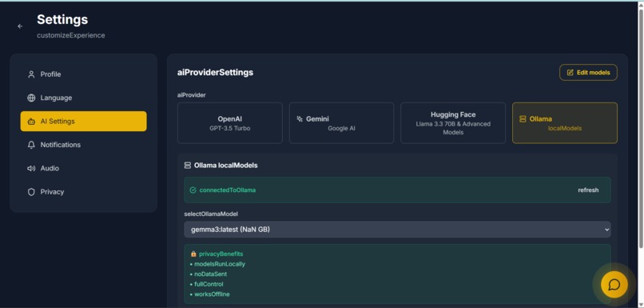644x308 pixels.
Task: Open the Language settings section
Action: [83, 98]
